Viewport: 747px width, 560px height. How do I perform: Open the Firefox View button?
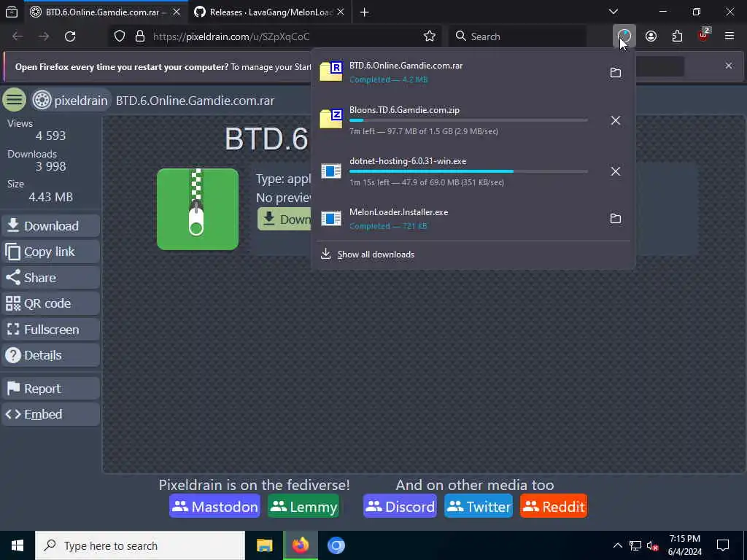[x=12, y=12]
